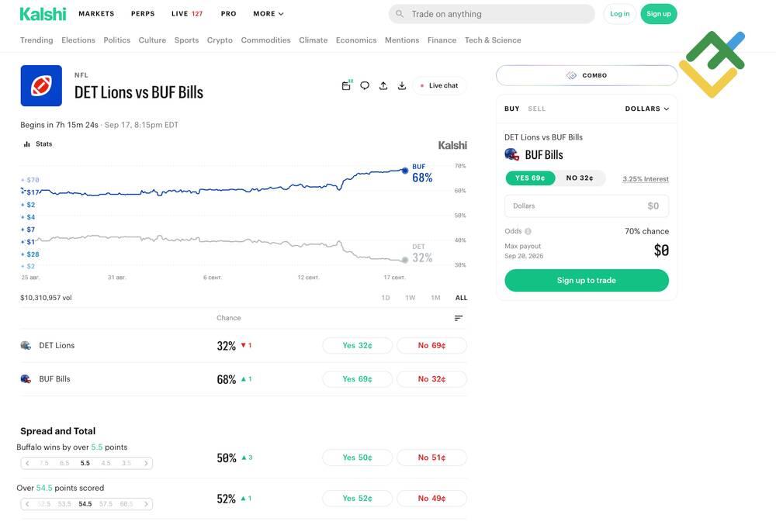This screenshot has width=776, height=532.
Task: Click the DET 32% chart endpoint
Action: click(x=405, y=260)
